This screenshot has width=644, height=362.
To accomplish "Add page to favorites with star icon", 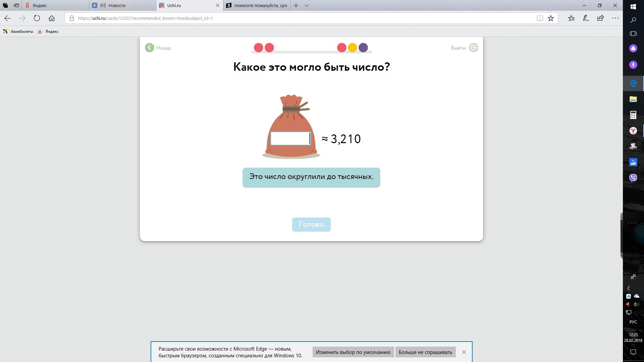I will click(x=551, y=18).
